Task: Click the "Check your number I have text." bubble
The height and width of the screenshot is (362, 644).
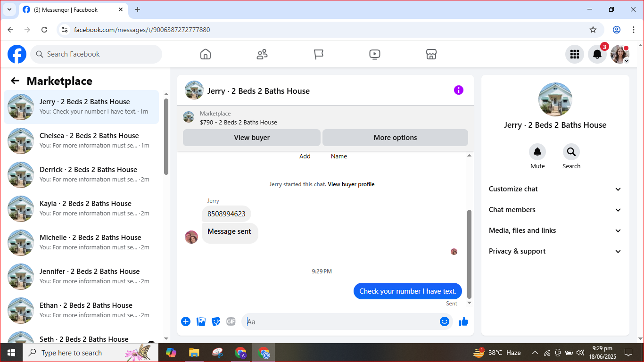Action: tap(408, 291)
